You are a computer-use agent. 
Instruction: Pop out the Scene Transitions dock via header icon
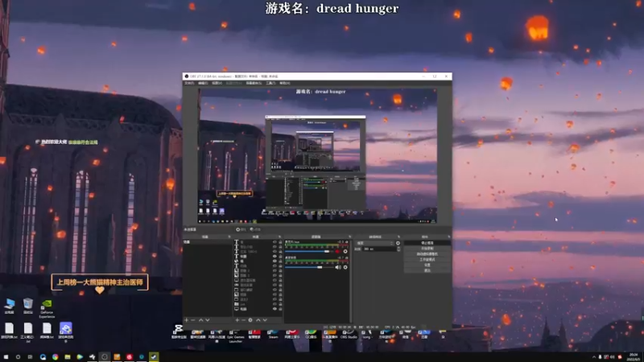[x=398, y=237]
